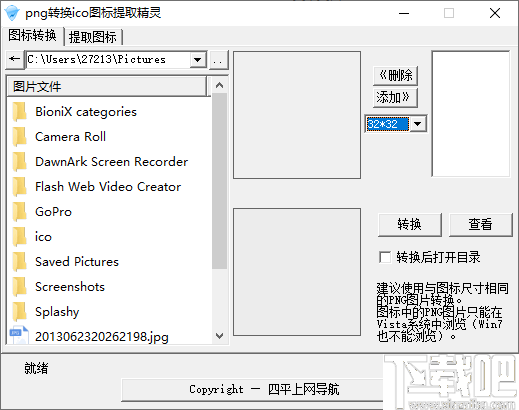
Task: Close the png转换ico图标提取精灵 window
Action: 495,13
